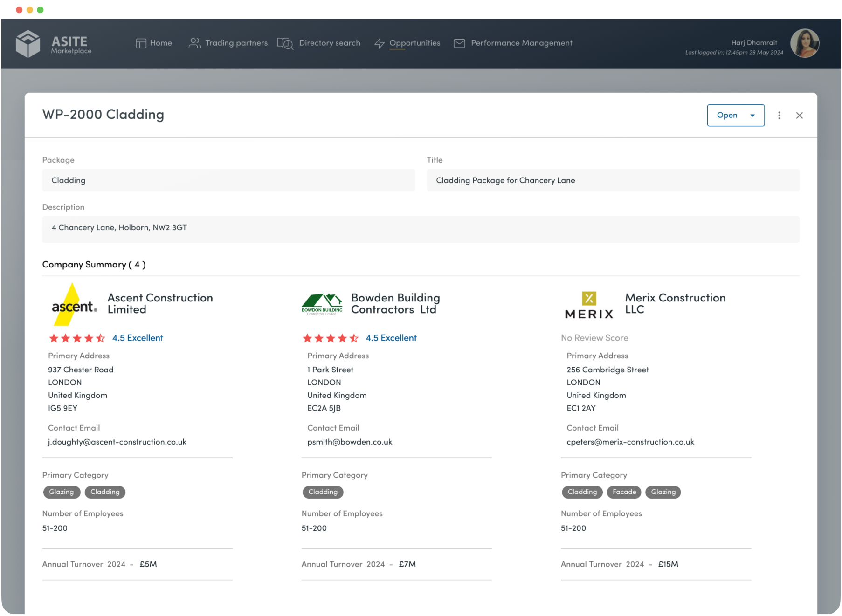Edit the Cladding Package for Chancery Lane title
Image resolution: width=842 pixels, height=616 pixels.
(613, 180)
